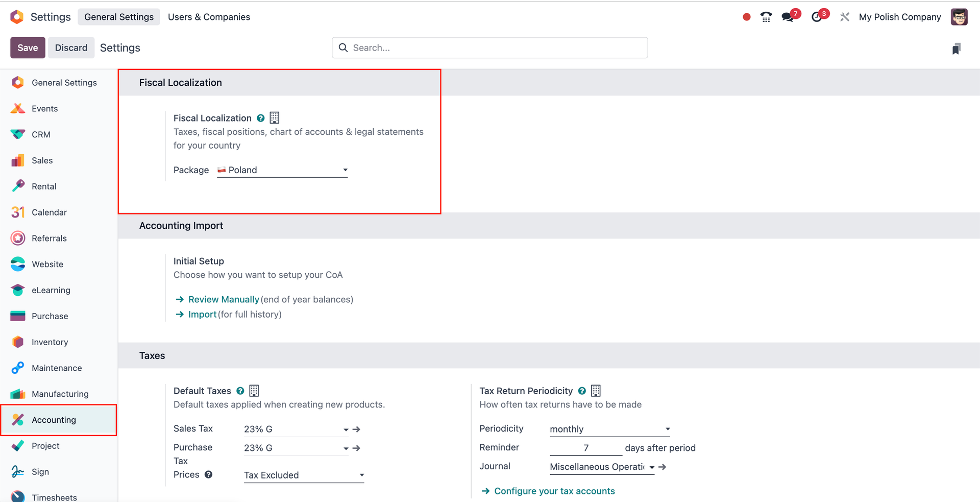Screen dimensions: 980x502
Task: Click the user avatar picture
Action: (959, 17)
